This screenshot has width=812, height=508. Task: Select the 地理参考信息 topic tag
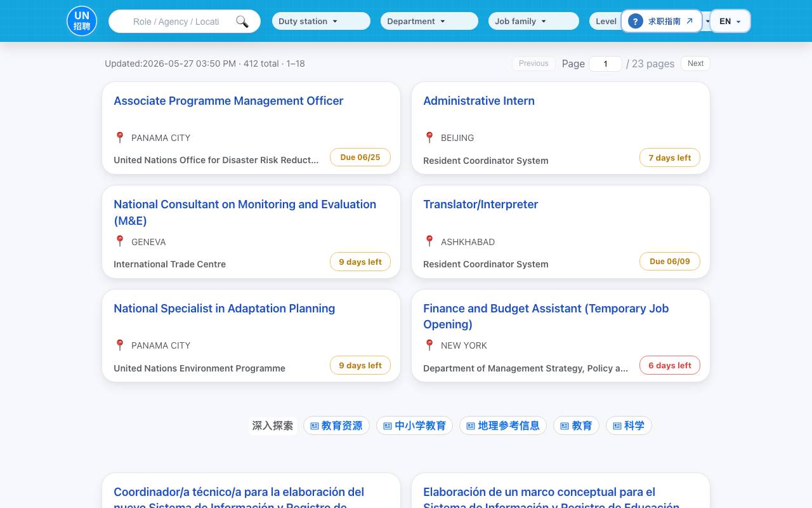(x=503, y=425)
